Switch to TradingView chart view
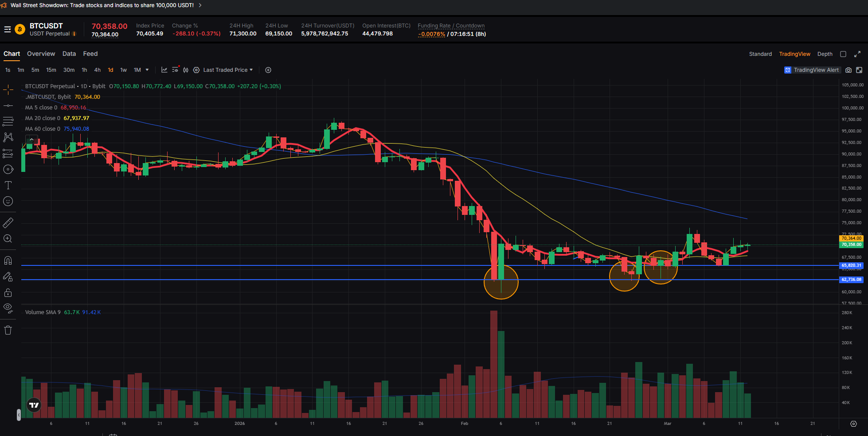This screenshot has width=868, height=436. [x=795, y=54]
